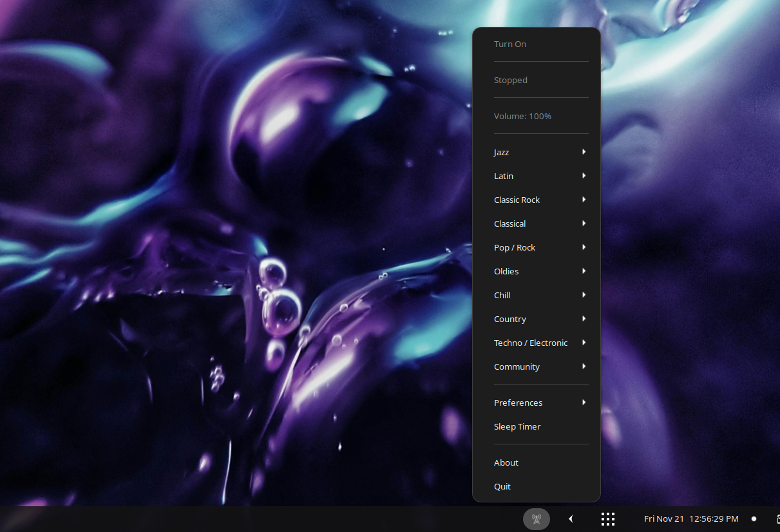This screenshot has height=532, width=780.
Task: Quit the radio applet
Action: pos(502,486)
